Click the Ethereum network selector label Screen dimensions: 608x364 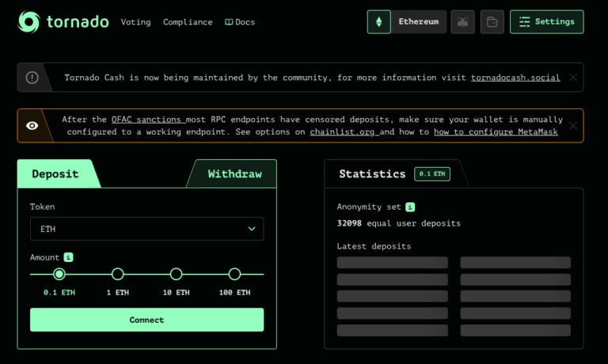[x=419, y=21]
